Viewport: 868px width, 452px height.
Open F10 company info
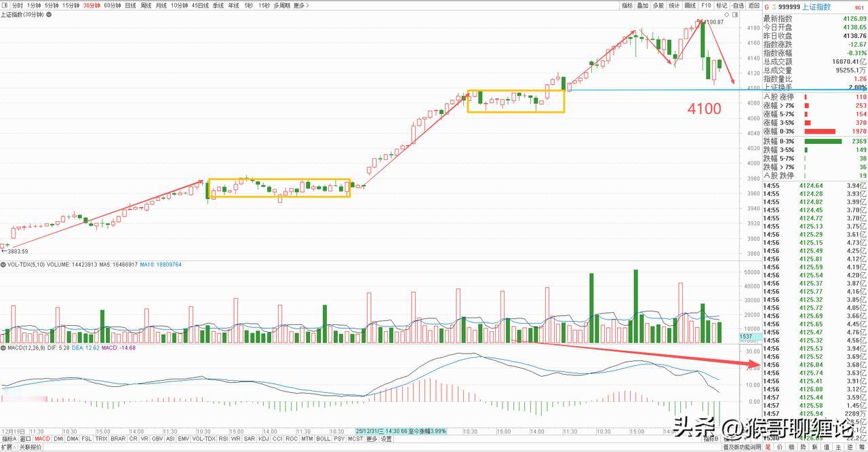pos(706,5)
